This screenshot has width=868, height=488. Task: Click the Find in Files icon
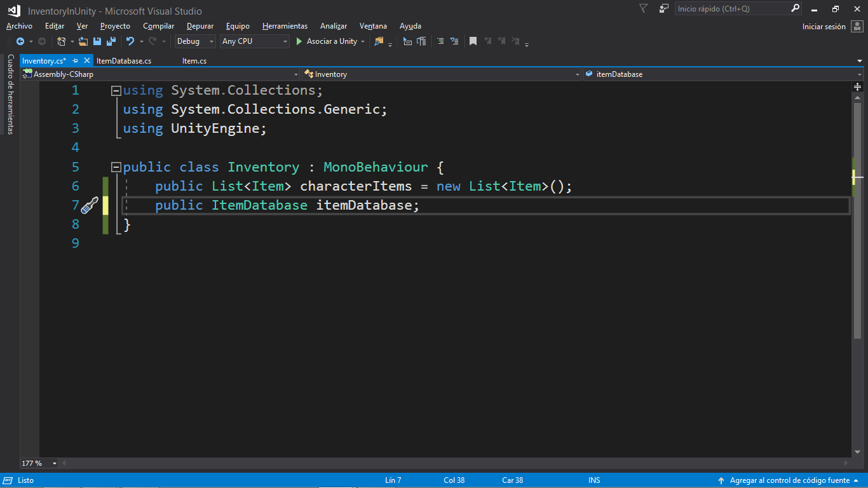click(379, 41)
